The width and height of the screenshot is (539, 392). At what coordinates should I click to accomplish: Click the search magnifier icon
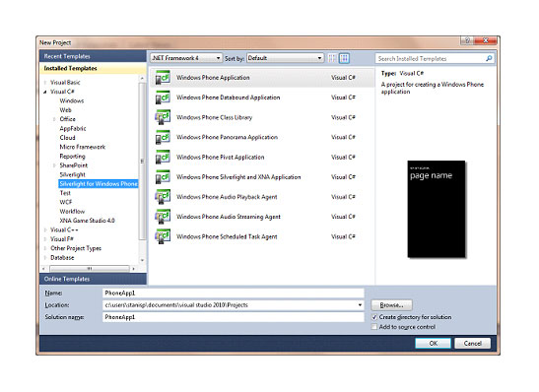(x=489, y=58)
